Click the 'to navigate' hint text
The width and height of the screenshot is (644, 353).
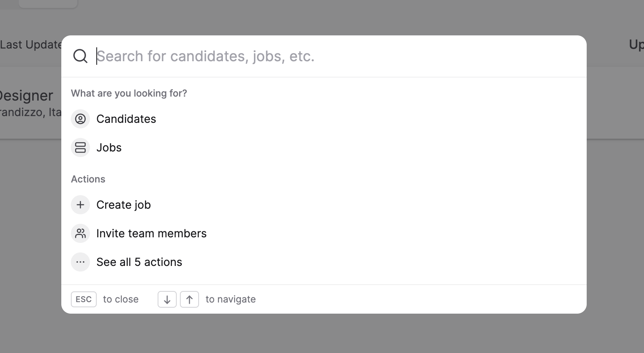click(230, 299)
